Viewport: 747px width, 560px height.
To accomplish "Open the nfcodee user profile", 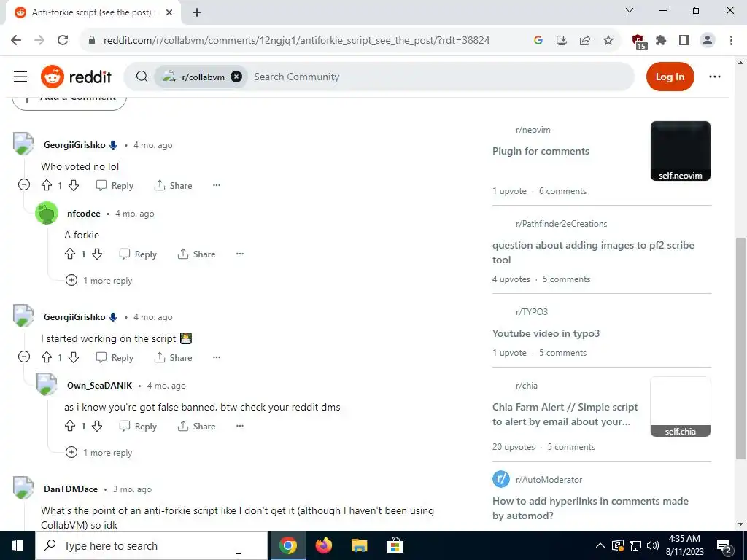I will click(84, 214).
